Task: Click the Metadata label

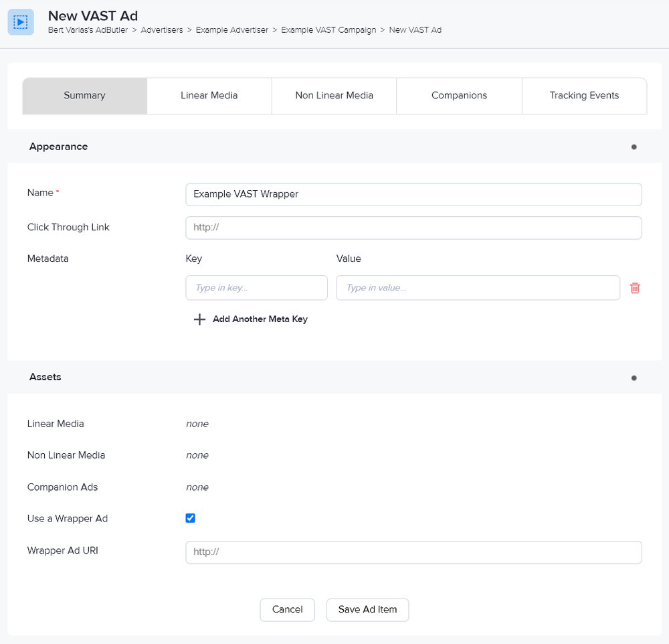Action: pyautogui.click(x=47, y=258)
